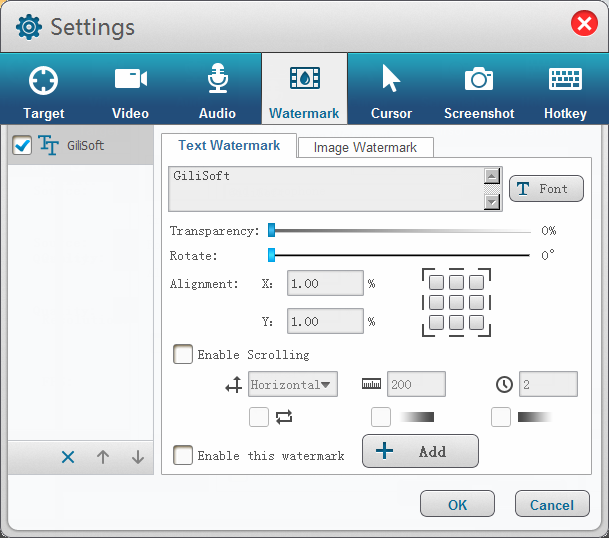This screenshot has height=538, width=609.
Task: Open the Target settings tab
Action: tap(44, 91)
